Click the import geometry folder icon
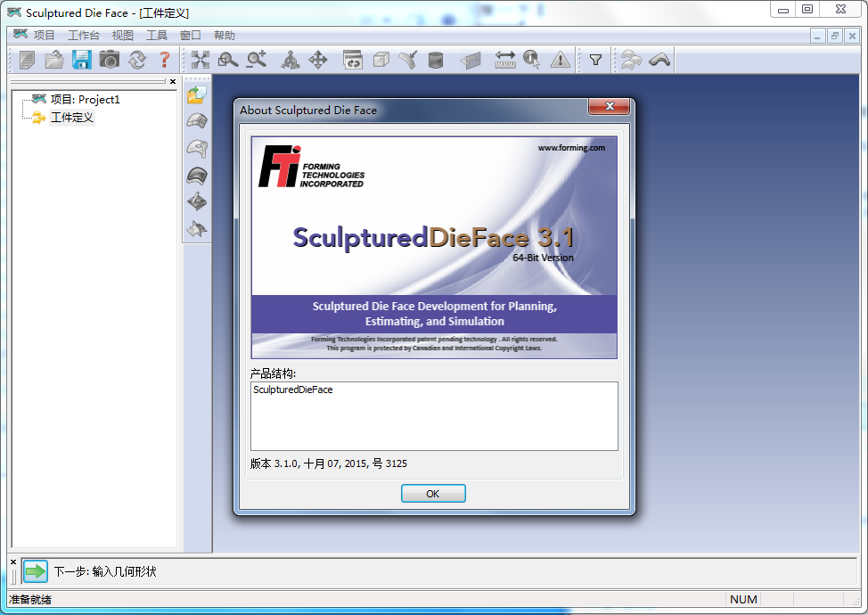 [197, 94]
